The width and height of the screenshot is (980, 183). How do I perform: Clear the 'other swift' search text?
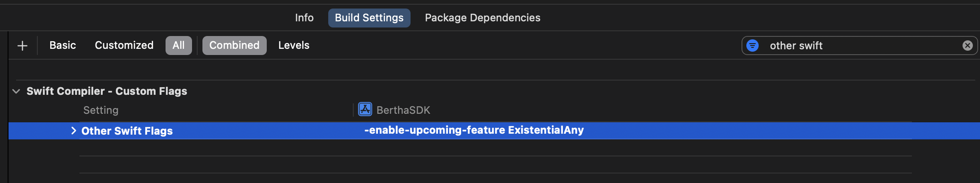(968, 46)
